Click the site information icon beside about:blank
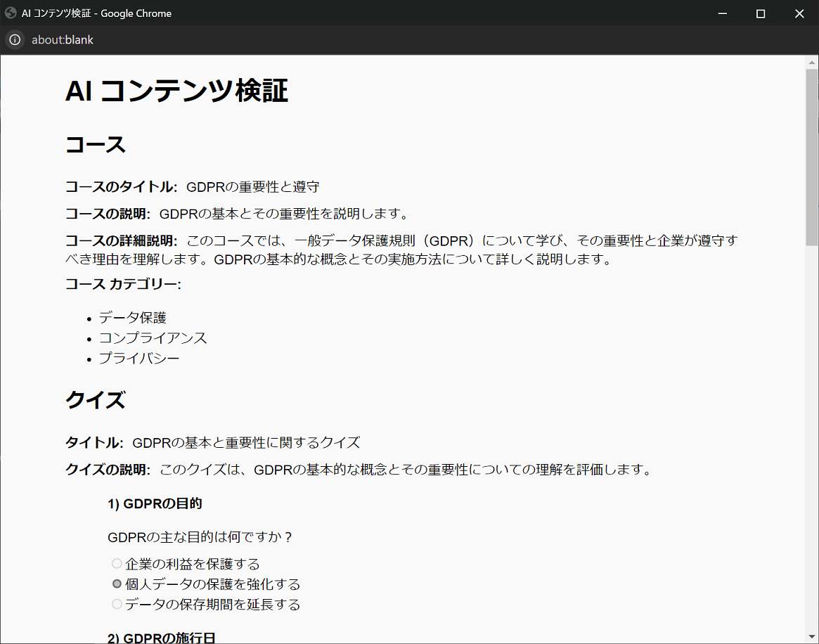819x644 pixels. point(15,39)
